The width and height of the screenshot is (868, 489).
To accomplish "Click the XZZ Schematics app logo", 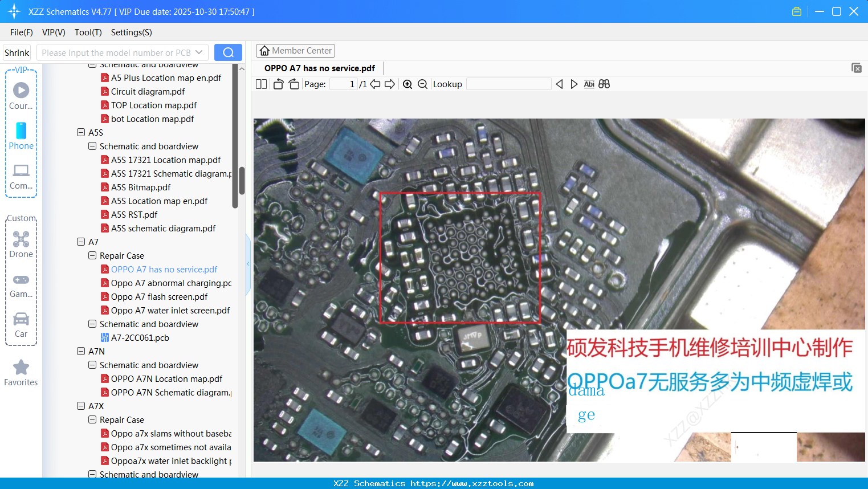I will pos(14,11).
